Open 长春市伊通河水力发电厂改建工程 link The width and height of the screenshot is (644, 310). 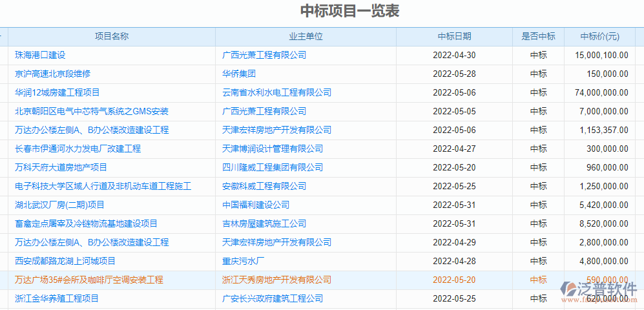click(78, 149)
